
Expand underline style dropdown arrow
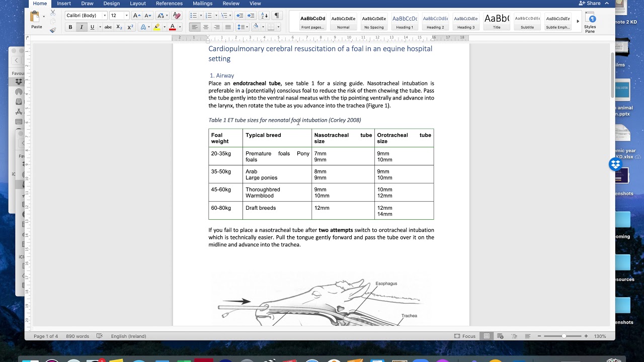tap(99, 27)
